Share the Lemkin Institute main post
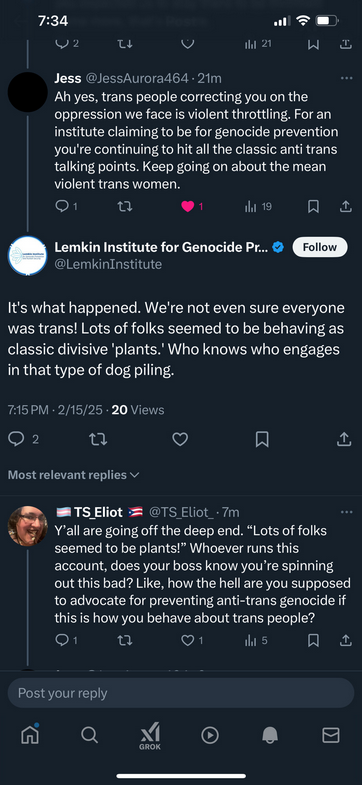This screenshot has width=362, height=785. pos(343,439)
